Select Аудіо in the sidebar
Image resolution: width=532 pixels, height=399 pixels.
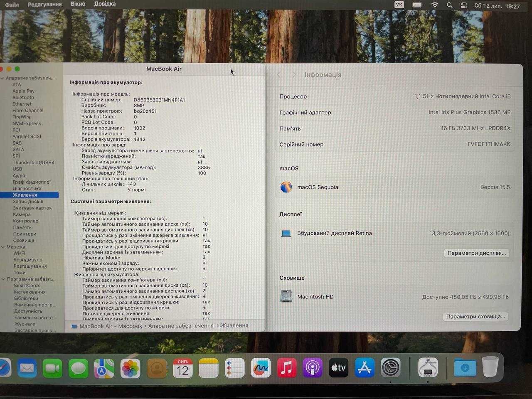click(x=19, y=175)
